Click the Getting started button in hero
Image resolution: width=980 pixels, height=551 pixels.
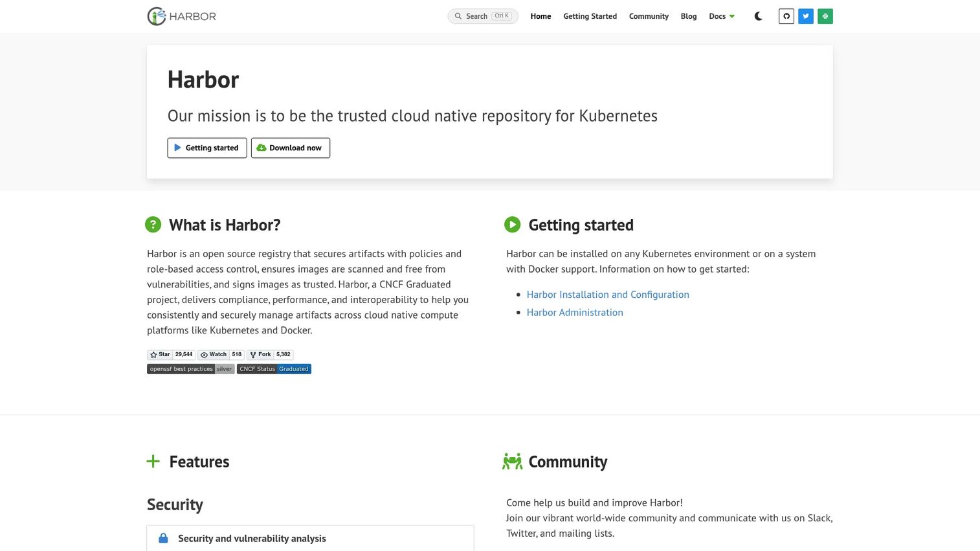click(x=207, y=148)
